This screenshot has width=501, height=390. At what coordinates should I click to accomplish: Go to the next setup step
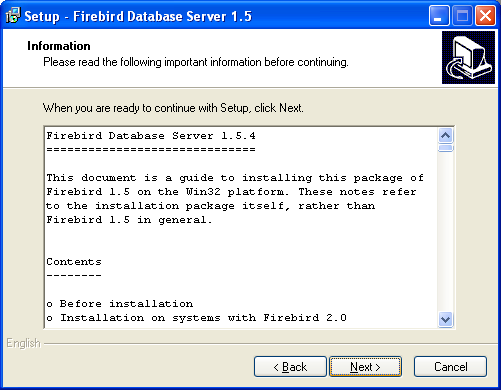[365, 367]
